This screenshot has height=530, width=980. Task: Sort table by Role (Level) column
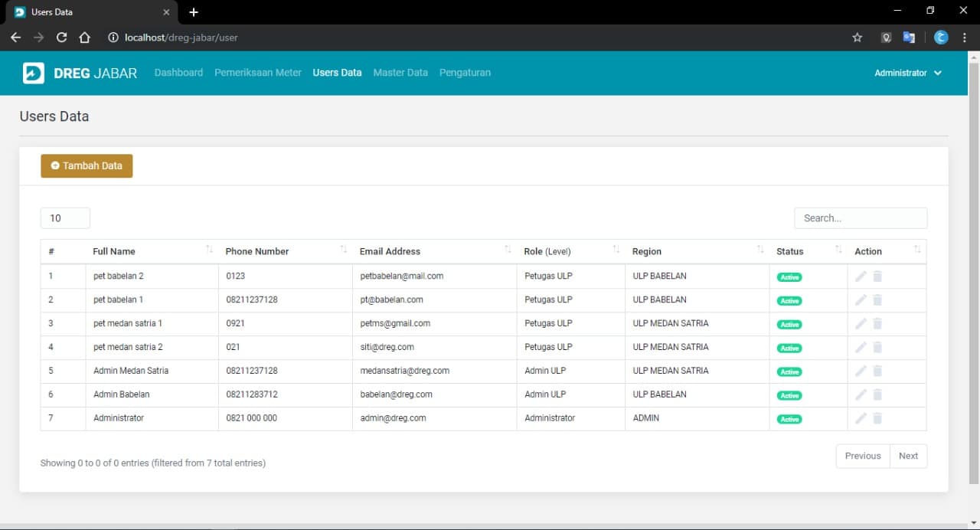click(570, 251)
